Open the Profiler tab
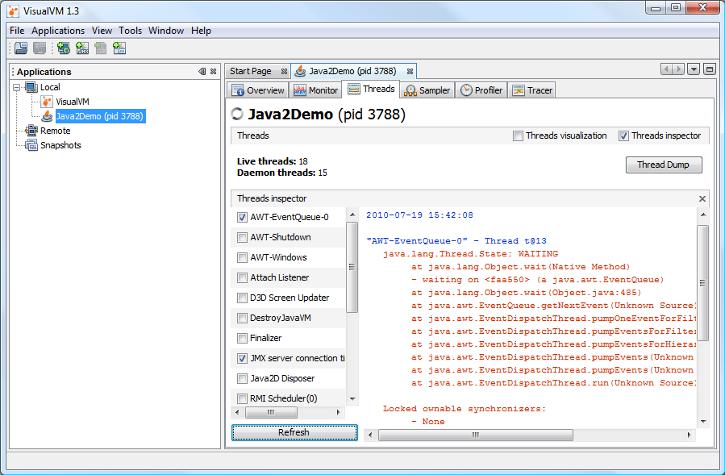725x475 pixels. [x=482, y=90]
